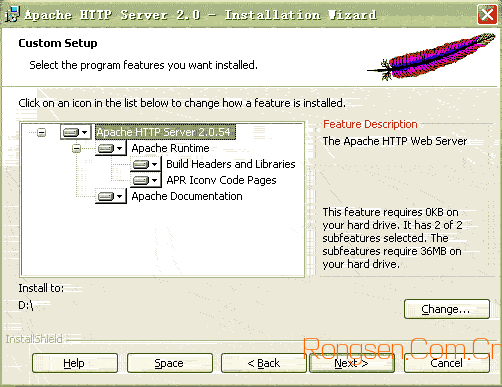Screen dimensions: 502x387
Task: Click the drive icon for APR Iconv Code Pages
Action: (x=145, y=180)
